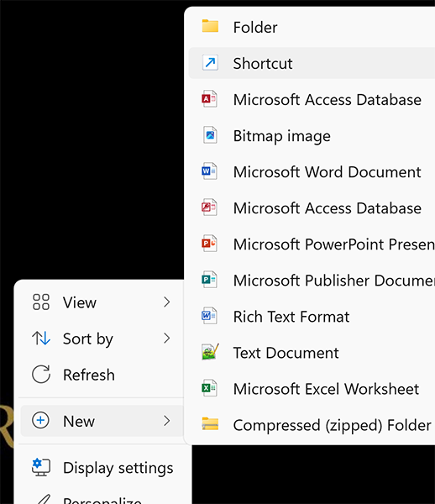Screen dimensions: 435x504
Task: Click the Publisher Document icon
Action: coord(209,280)
